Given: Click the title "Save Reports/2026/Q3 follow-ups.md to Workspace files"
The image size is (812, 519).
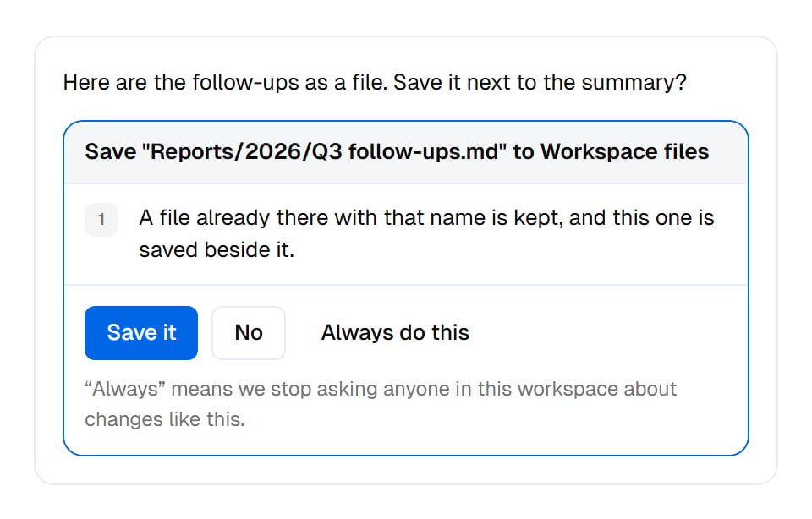Looking at the screenshot, I should point(397,151).
